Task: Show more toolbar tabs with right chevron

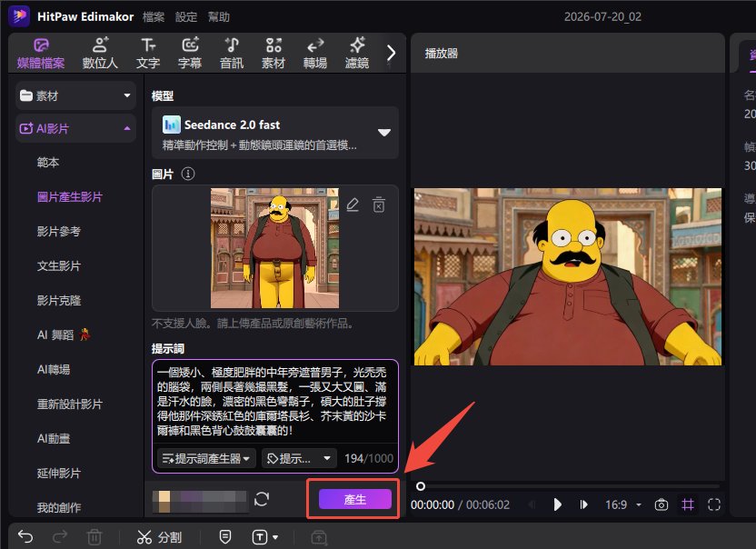Action: click(x=391, y=53)
